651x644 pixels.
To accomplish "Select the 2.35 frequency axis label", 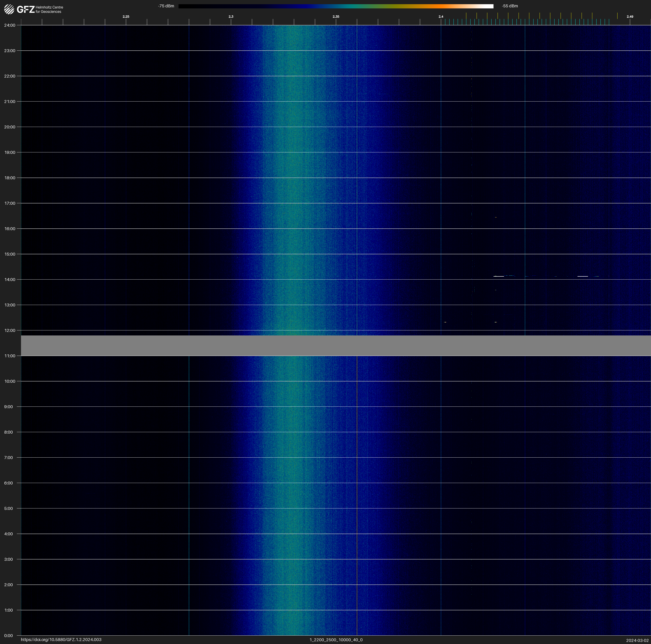I will pyautogui.click(x=336, y=17).
